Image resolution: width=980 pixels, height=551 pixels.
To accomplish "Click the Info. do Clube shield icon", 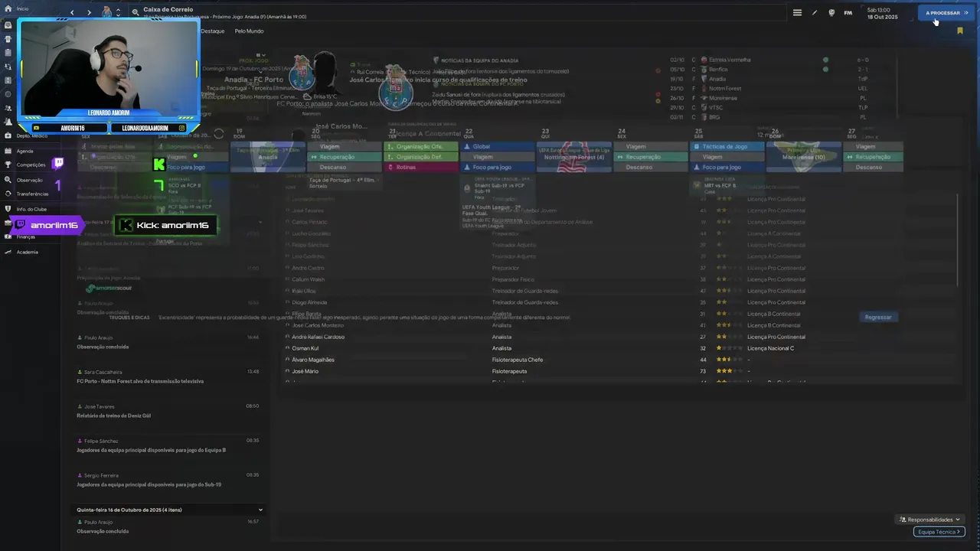I will coord(8,209).
